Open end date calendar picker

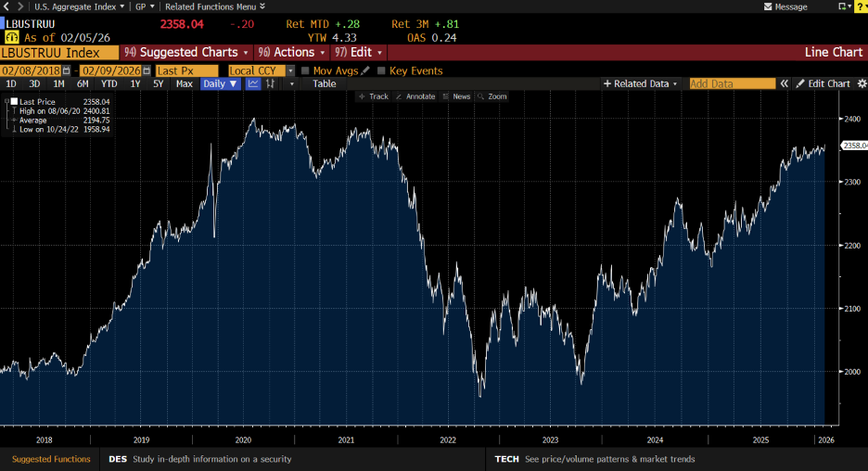coord(145,70)
